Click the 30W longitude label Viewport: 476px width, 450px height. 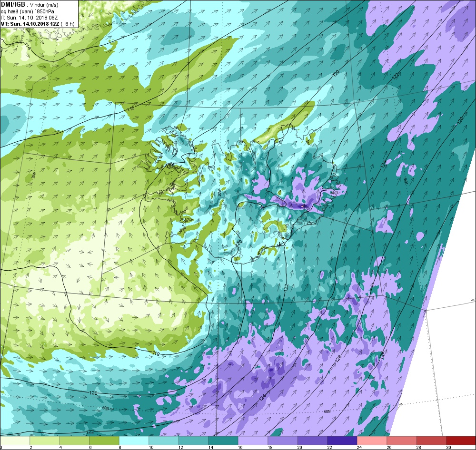click(34, 176)
